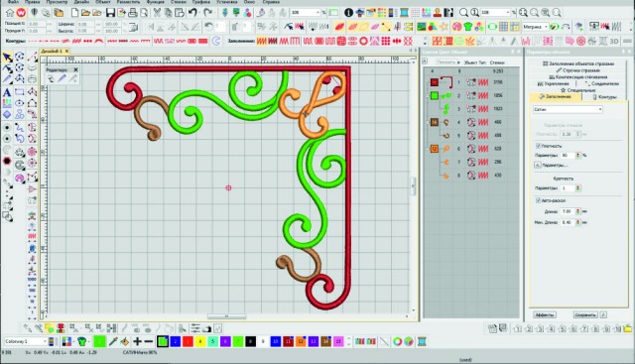Undo the last action

(x=192, y=13)
